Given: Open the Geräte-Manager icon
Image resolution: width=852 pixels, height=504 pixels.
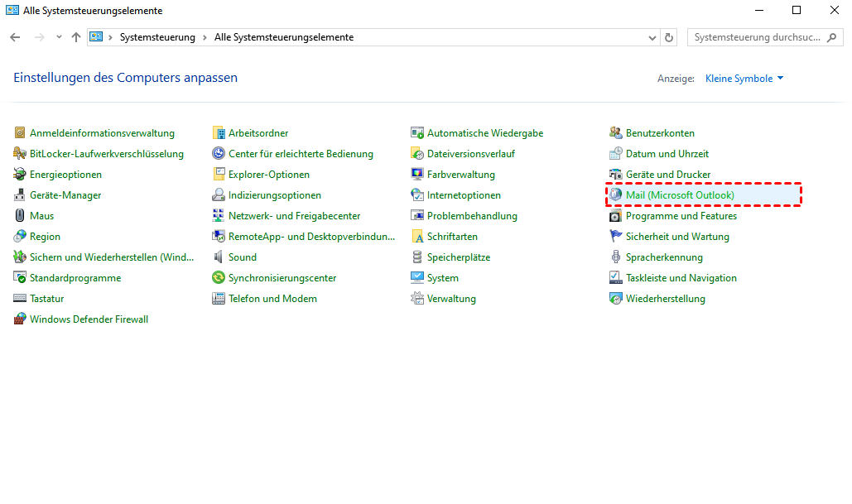Looking at the screenshot, I should tap(21, 195).
